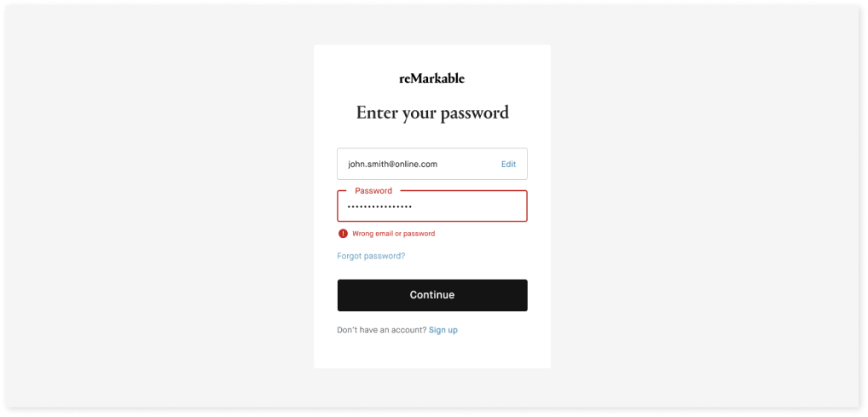
Task: Click the masked password dots
Action: point(380,207)
